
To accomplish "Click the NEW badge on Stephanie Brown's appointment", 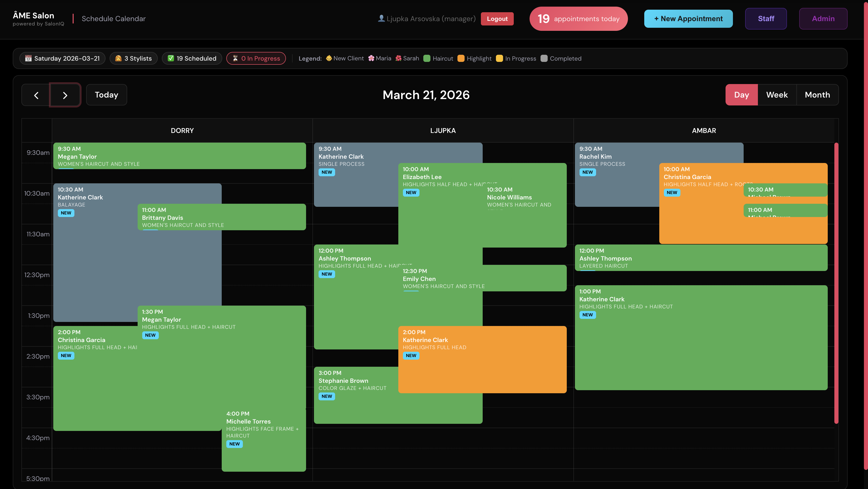I will [x=327, y=396].
